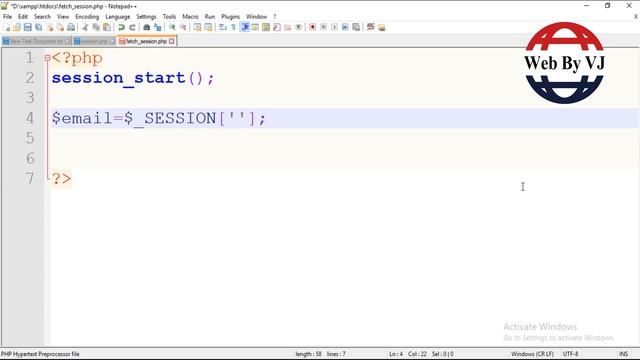
Task: Open the Search menu
Action: (x=42, y=17)
